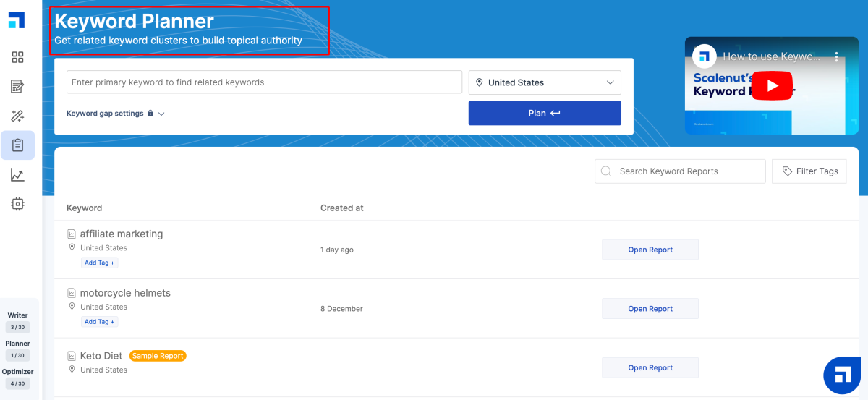Select the magic wand AI tools icon
This screenshot has width=868, height=400.
click(17, 116)
